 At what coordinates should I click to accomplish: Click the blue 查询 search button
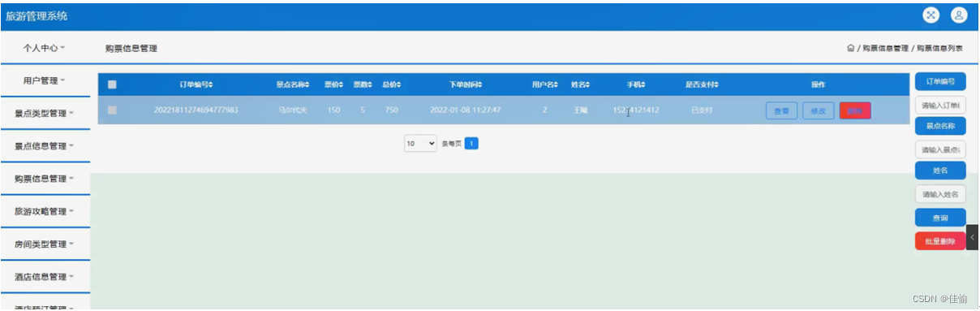[940, 218]
